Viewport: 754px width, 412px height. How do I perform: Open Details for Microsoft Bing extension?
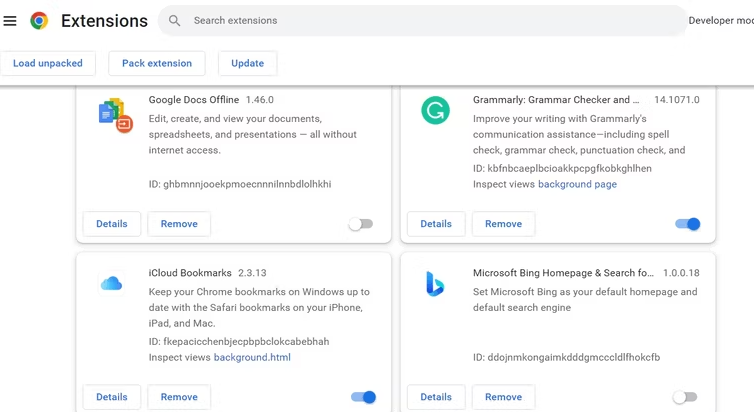click(x=436, y=397)
